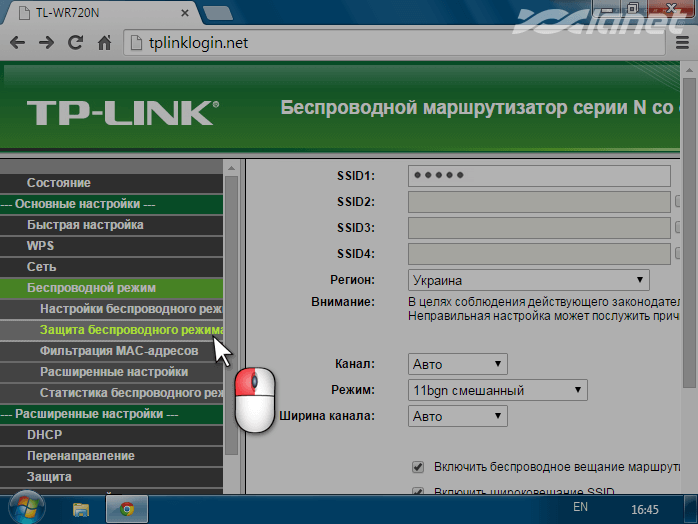Toggle wireless router broadcasting checkbox
The image size is (698, 524).
coord(418,467)
